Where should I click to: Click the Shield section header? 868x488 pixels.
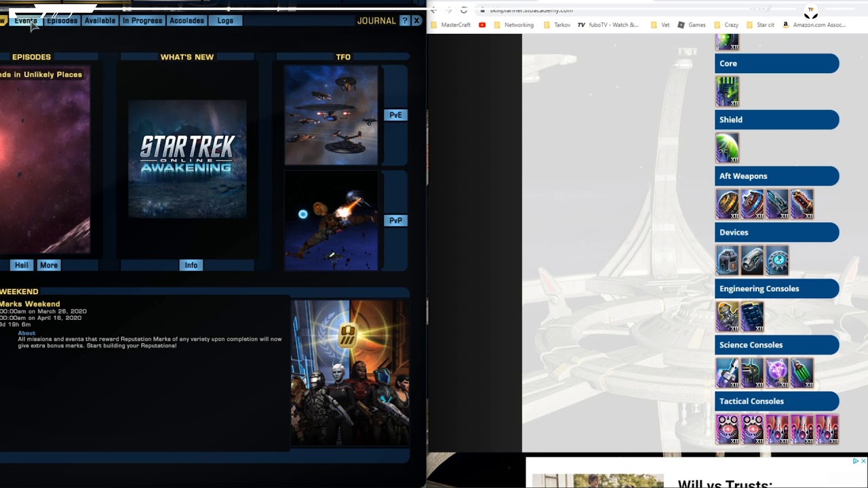pyautogui.click(x=777, y=120)
